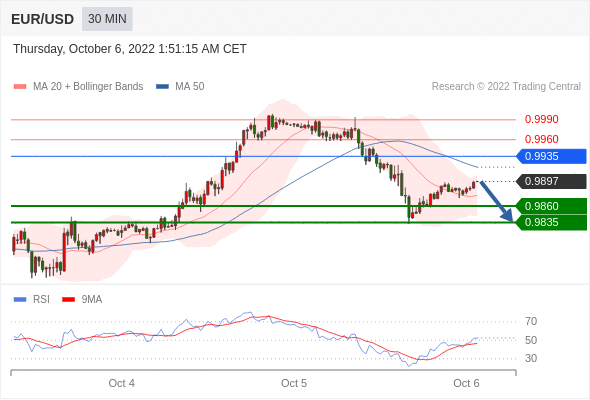Click the RSI 50 axis value

pos(531,340)
